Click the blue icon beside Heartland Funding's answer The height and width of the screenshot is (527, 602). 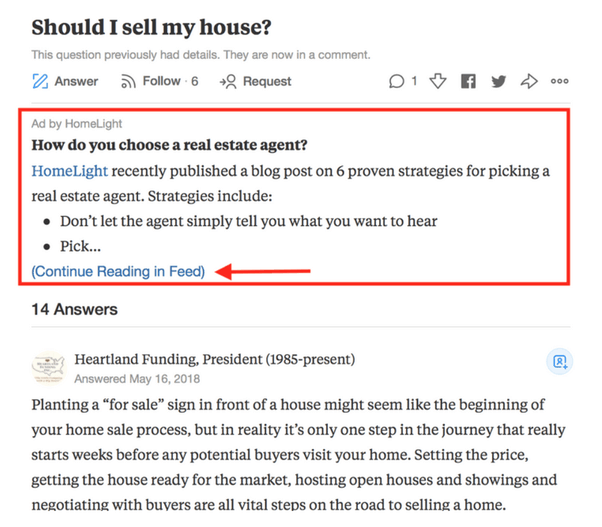pyautogui.click(x=560, y=361)
